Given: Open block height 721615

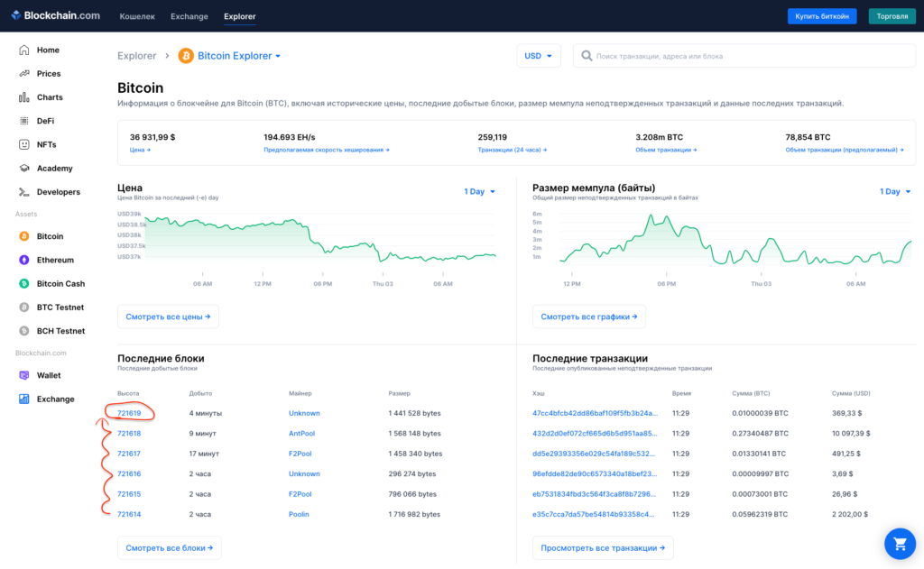Looking at the screenshot, I should 129,494.
